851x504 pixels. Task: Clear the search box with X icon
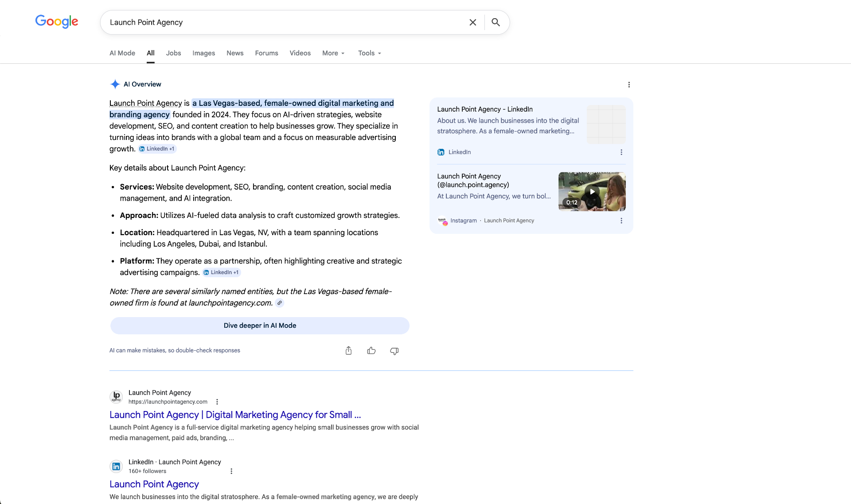(x=473, y=22)
